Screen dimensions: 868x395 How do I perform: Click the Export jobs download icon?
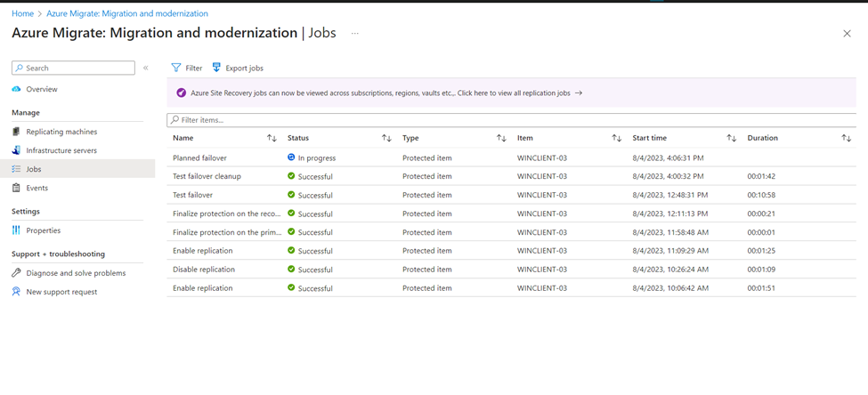click(x=216, y=68)
